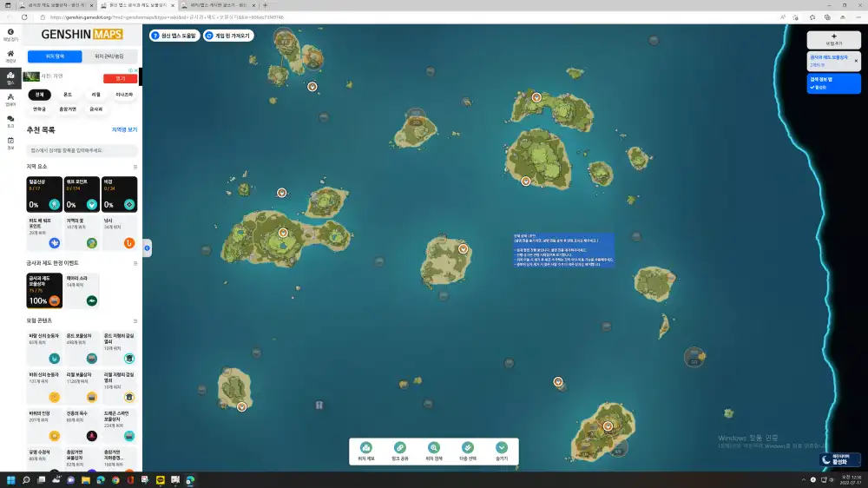Click the map search input field
This screenshot has height=488, width=868.
click(82, 150)
